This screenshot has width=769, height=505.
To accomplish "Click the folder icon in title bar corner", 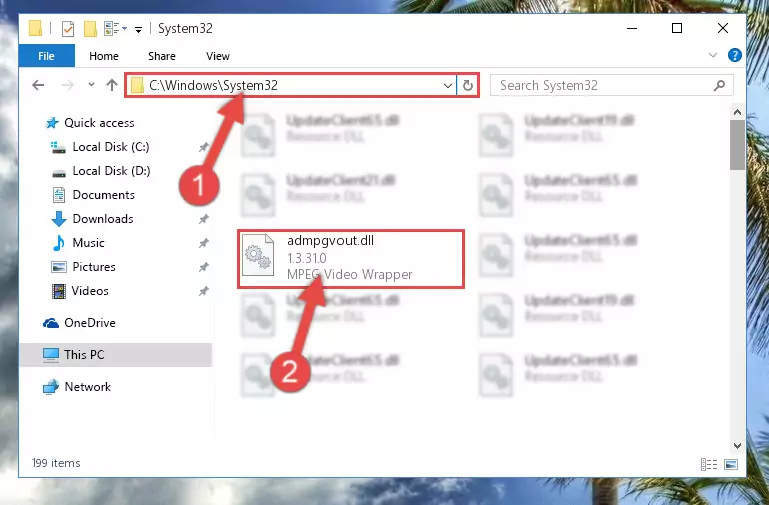I will [x=35, y=28].
